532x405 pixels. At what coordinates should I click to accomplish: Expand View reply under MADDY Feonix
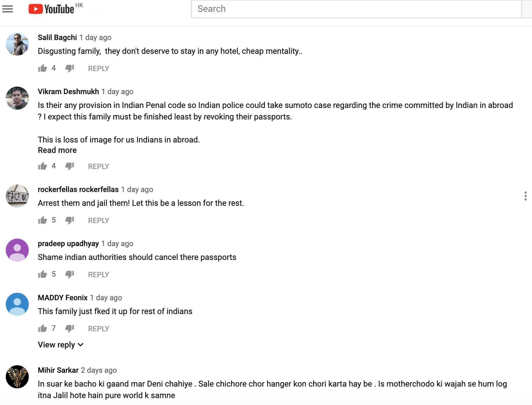pos(61,345)
